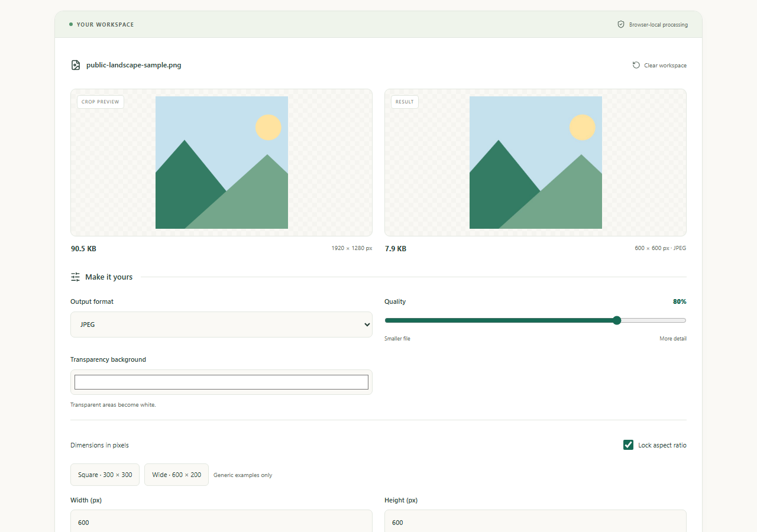Apply the Wide 600 × 200 preset

tap(176, 475)
